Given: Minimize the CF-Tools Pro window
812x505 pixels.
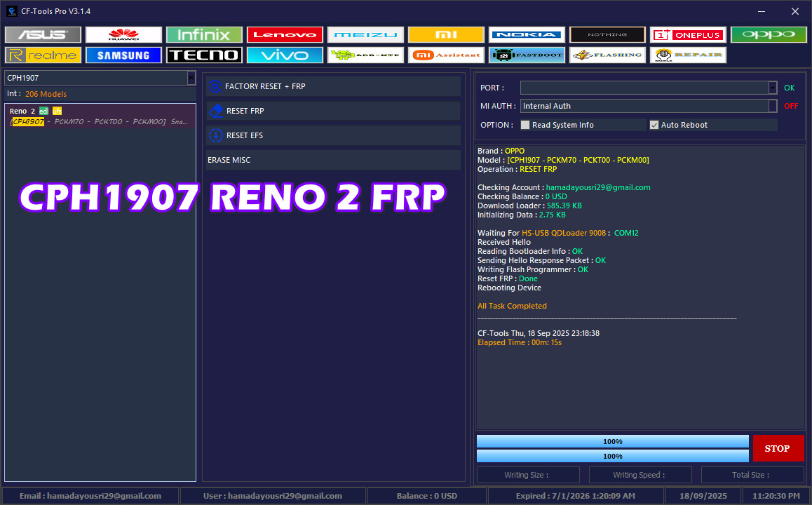Looking at the screenshot, I should 762,11.
